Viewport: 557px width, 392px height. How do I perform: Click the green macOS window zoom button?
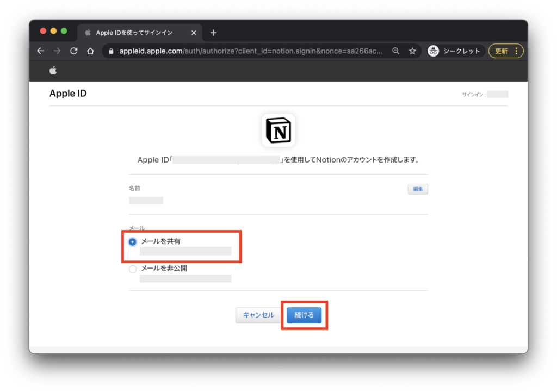tap(64, 31)
